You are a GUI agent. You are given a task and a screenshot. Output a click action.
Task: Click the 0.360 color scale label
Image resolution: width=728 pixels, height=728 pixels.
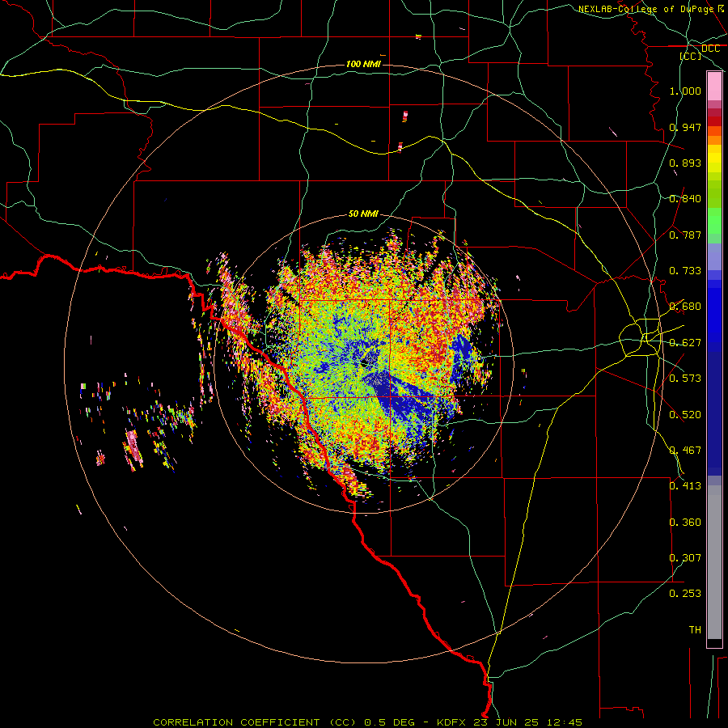(685, 523)
